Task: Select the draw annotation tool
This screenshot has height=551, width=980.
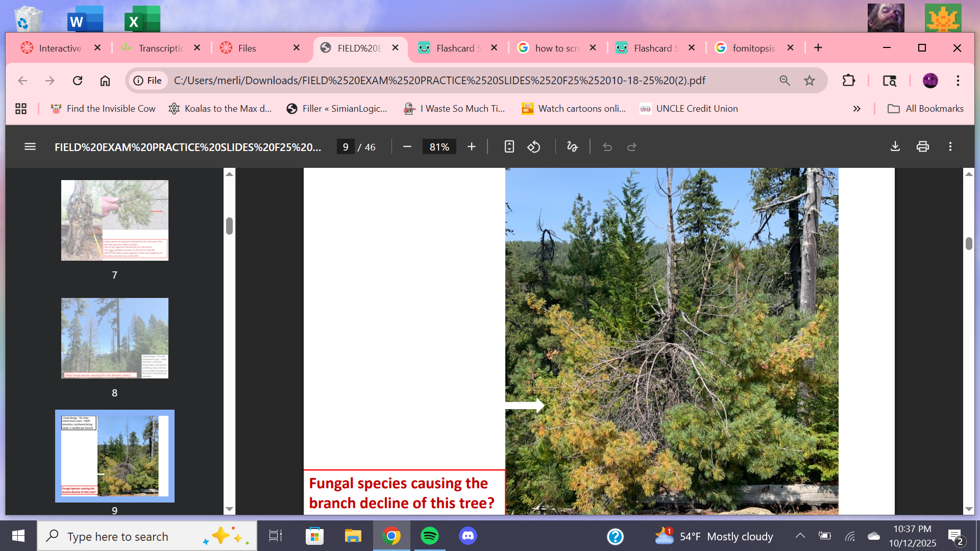Action: click(x=572, y=147)
